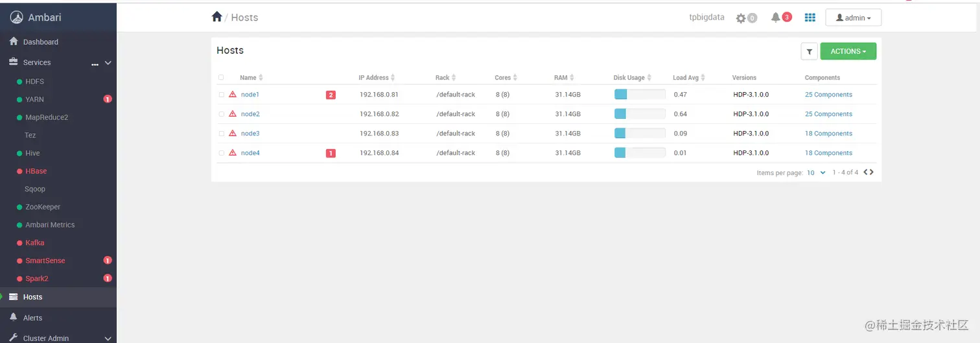Open the node3 host link
Viewport: 980px width, 343px height.
pos(250,134)
